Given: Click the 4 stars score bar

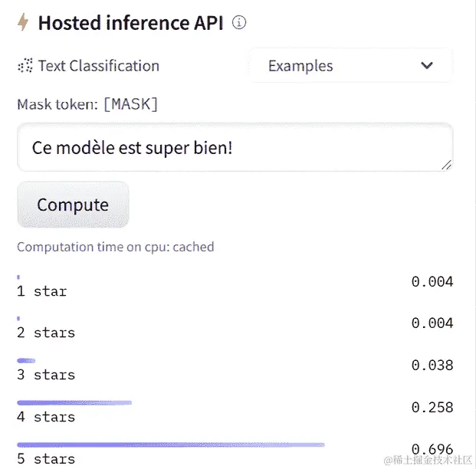Looking at the screenshot, I should [x=74, y=402].
